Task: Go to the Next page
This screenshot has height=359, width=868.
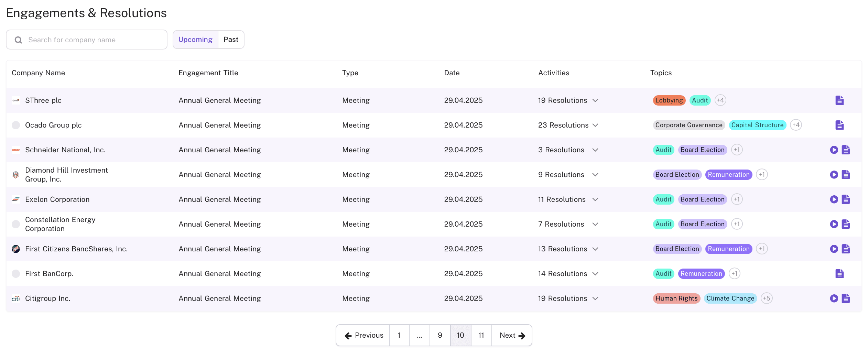Action: 512,335
